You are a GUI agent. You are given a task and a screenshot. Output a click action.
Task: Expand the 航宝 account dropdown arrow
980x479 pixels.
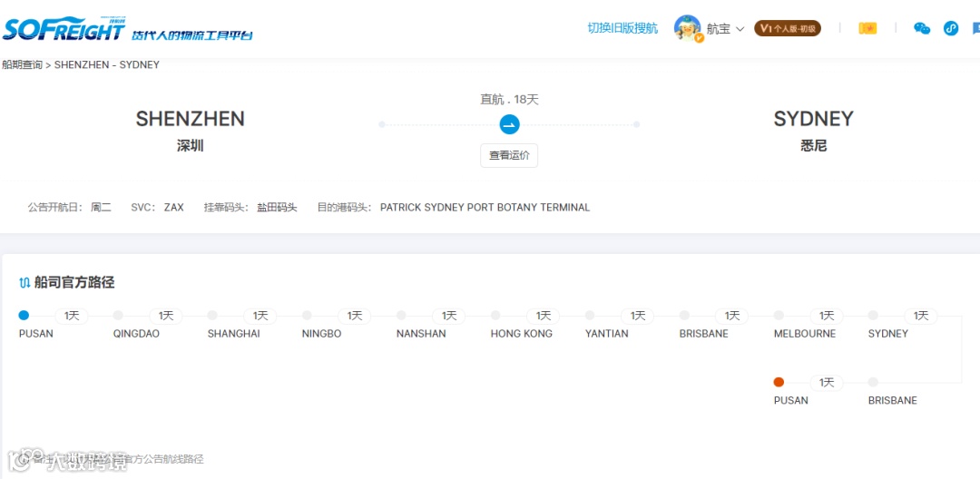coord(740,29)
